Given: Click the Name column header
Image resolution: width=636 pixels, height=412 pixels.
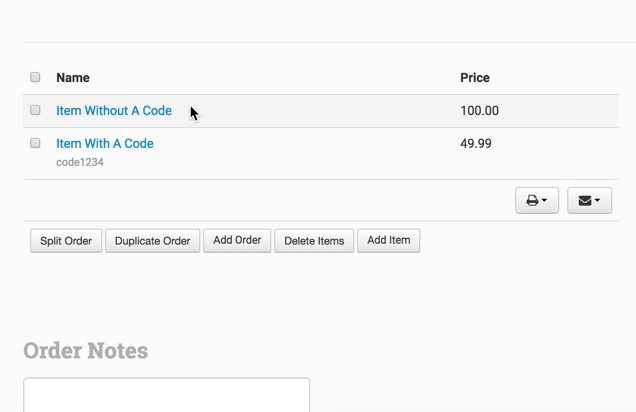Looking at the screenshot, I should pos(73,78).
